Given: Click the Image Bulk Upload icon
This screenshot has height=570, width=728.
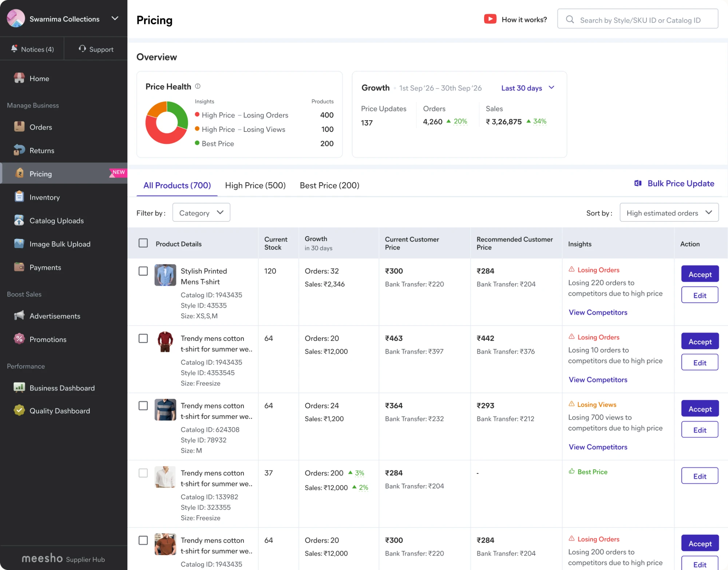Looking at the screenshot, I should (19, 244).
